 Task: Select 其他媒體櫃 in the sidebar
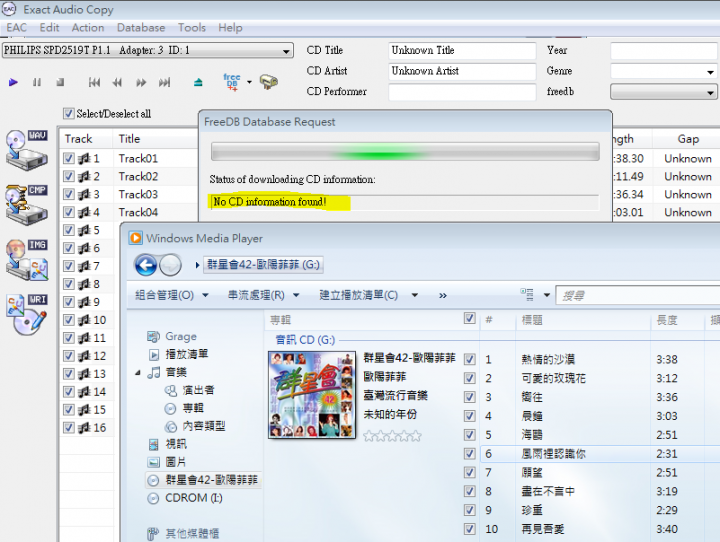coord(183,534)
